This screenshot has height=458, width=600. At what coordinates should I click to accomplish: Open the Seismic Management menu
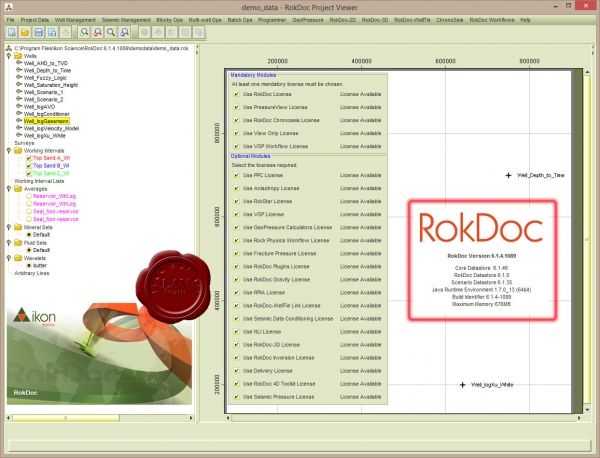pyautogui.click(x=126, y=20)
